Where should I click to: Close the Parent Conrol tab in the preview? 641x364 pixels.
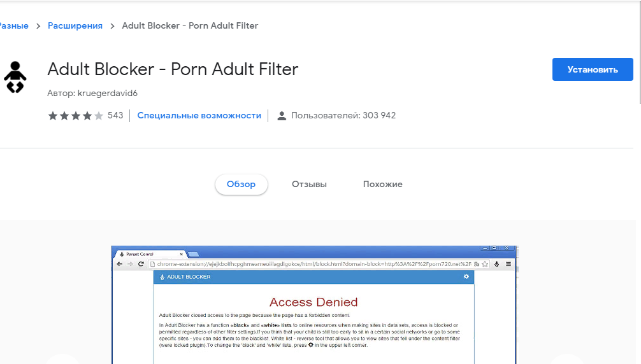[181, 254]
